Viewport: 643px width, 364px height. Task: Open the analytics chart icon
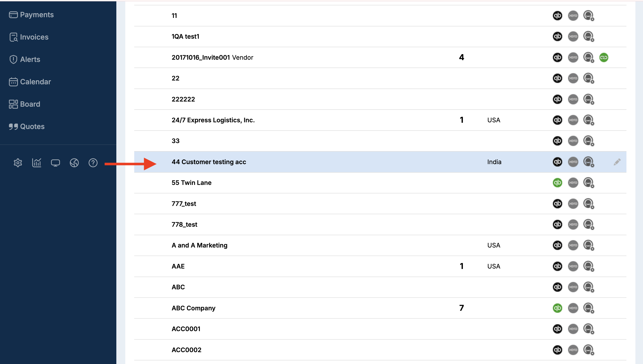tap(36, 163)
